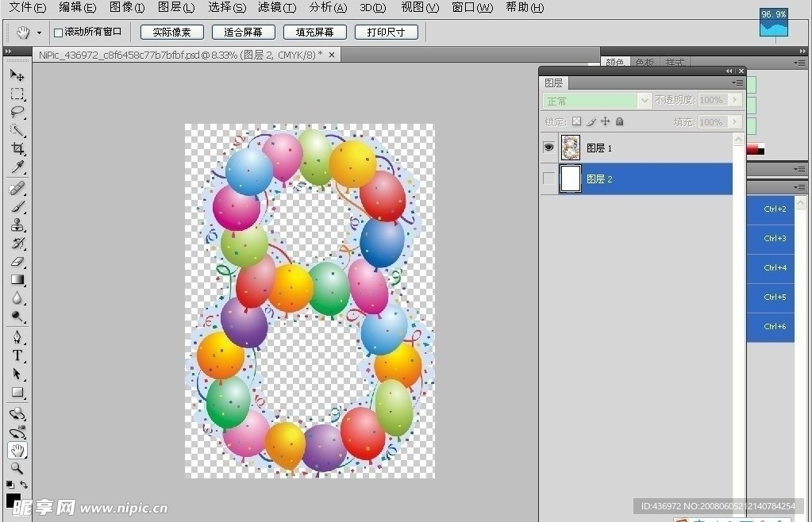Image resolution: width=812 pixels, height=522 pixels.
Task: Open the foreground color picker
Action: coord(13,501)
